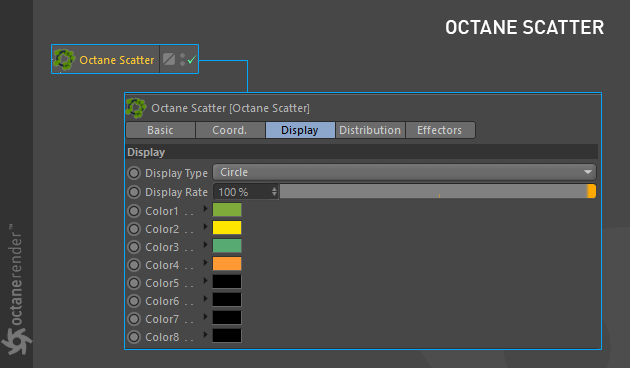Switch to the Basic tab
The width and height of the screenshot is (630, 368).
(160, 130)
